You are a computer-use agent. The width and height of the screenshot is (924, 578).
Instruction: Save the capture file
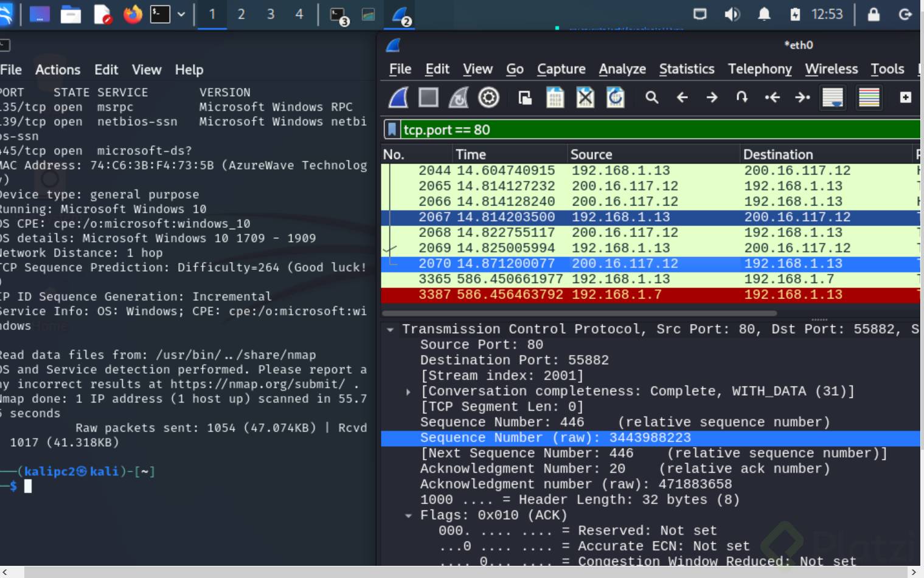click(x=555, y=97)
